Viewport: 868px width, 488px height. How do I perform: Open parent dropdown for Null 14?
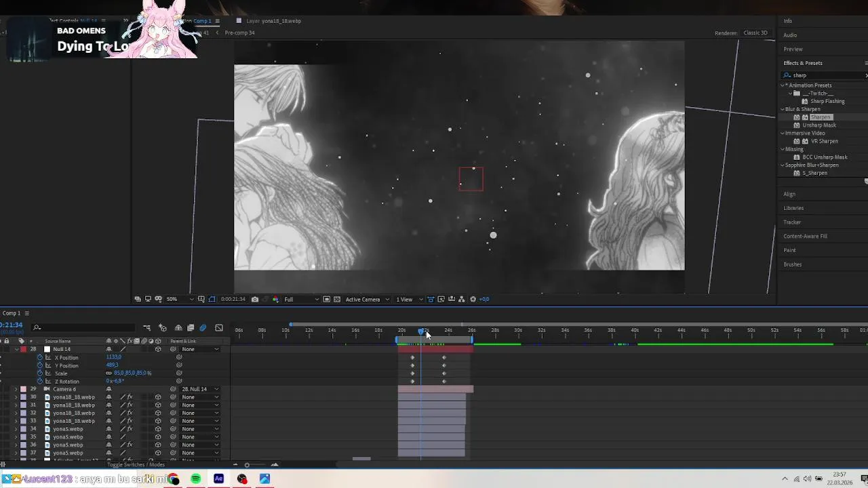coord(200,349)
